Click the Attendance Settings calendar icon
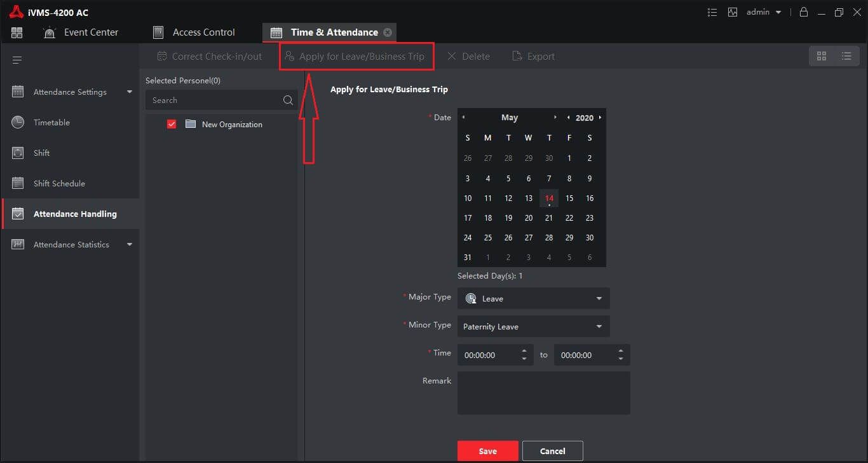This screenshot has width=868, height=463. click(18, 92)
